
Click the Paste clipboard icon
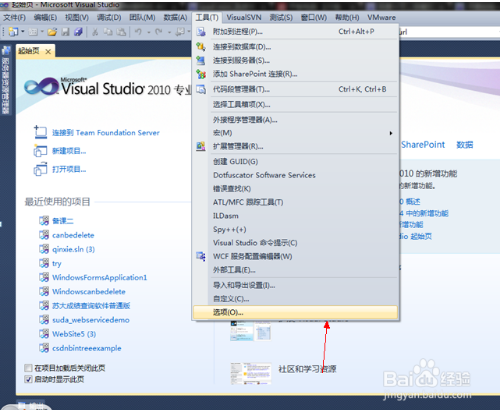121,32
